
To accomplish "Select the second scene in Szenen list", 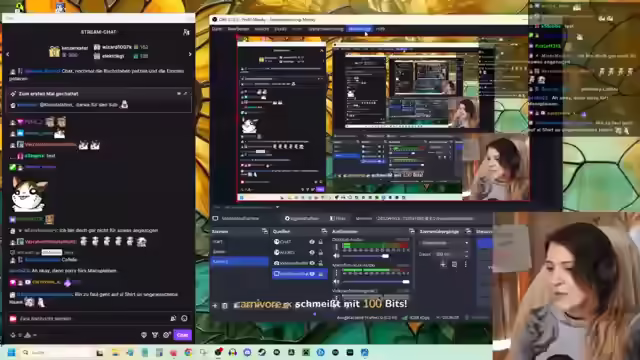I will (240, 251).
